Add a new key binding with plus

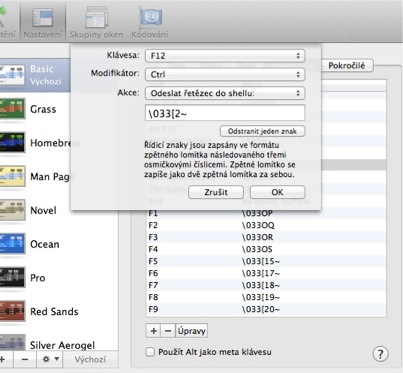click(153, 331)
